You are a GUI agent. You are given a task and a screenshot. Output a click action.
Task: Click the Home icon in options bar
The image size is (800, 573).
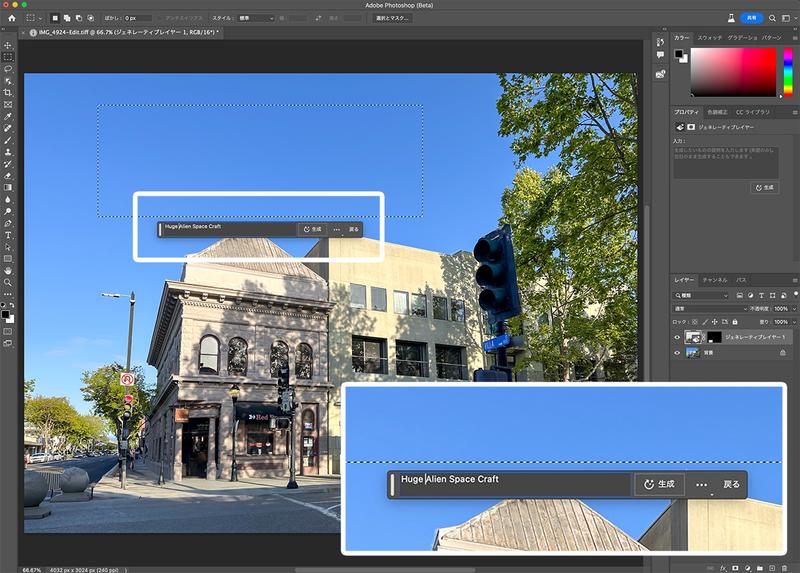click(12, 18)
